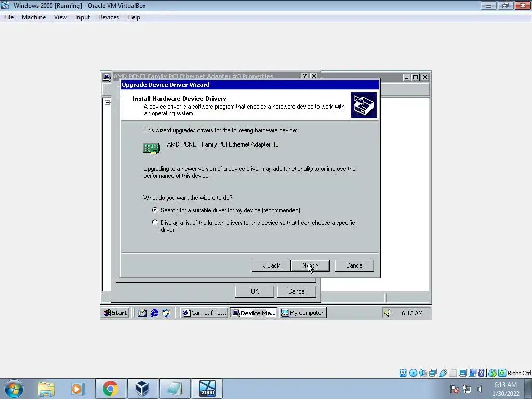Click OK in adapter Properties dialog
The image size is (532, 399).
pos(255,291)
